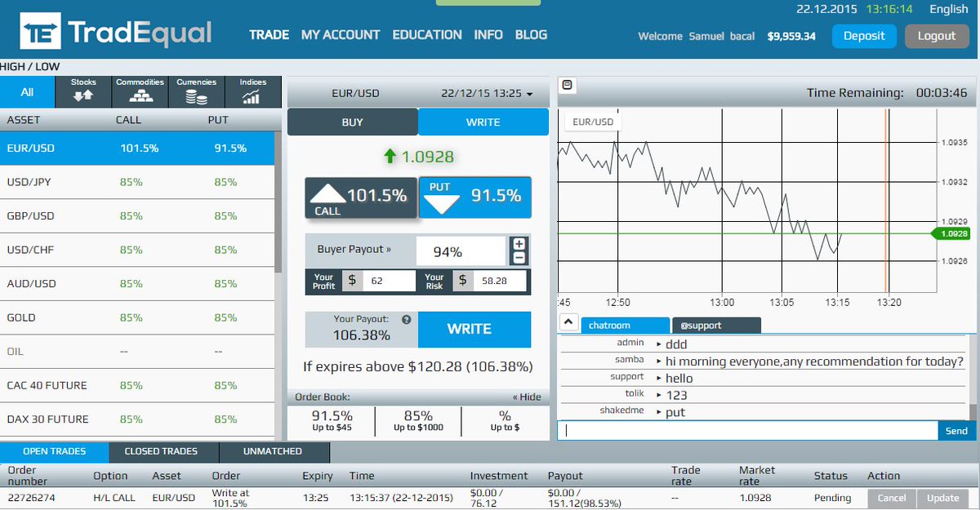Click the big WRITE submit button
The height and width of the screenshot is (510, 980).
474,330
